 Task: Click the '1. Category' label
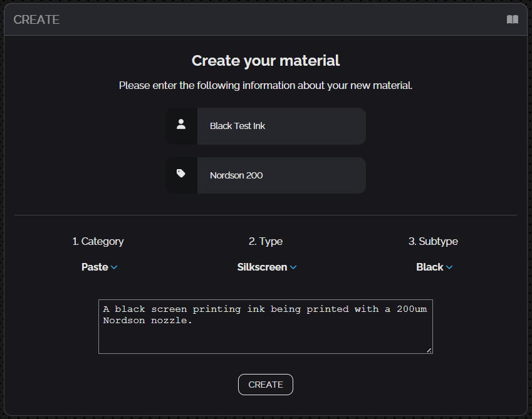point(98,241)
